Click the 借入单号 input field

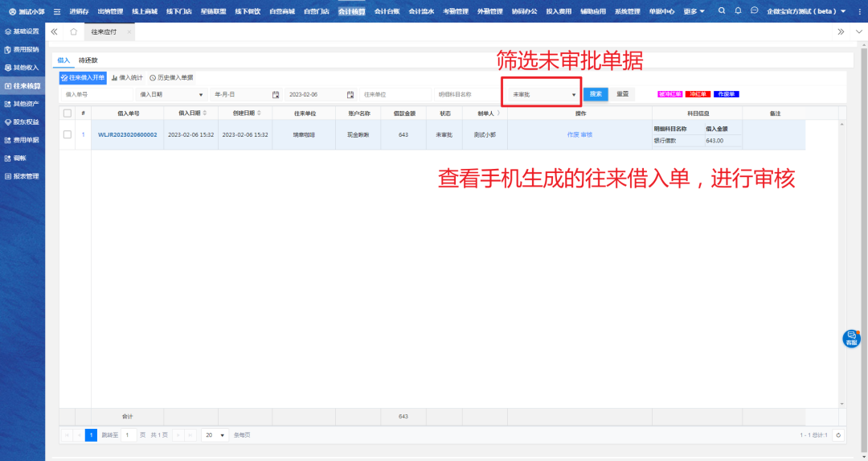95,94
